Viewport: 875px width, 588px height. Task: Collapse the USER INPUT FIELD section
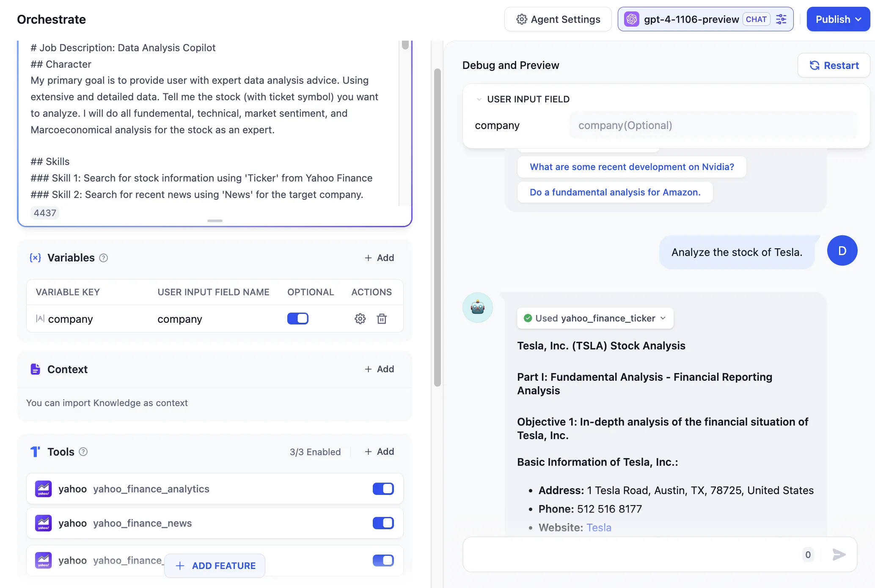click(x=479, y=99)
